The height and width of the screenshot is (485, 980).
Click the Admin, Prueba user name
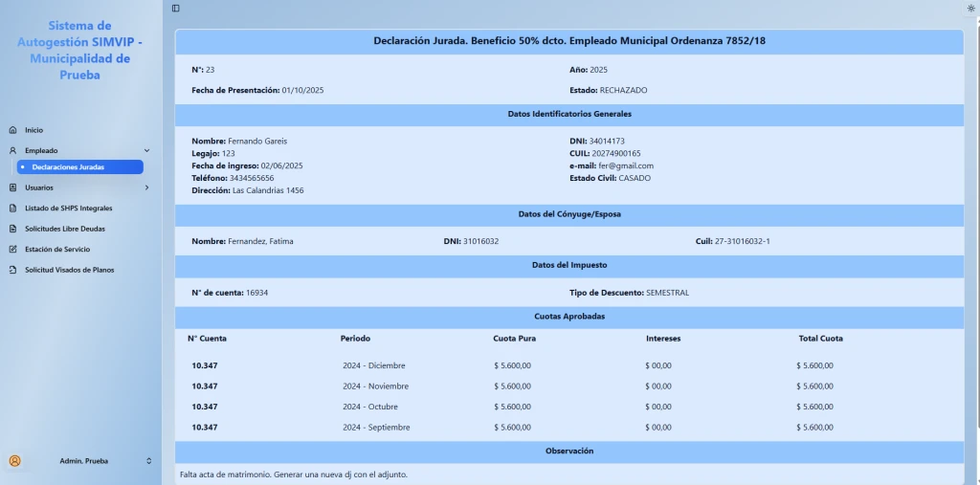click(84, 461)
